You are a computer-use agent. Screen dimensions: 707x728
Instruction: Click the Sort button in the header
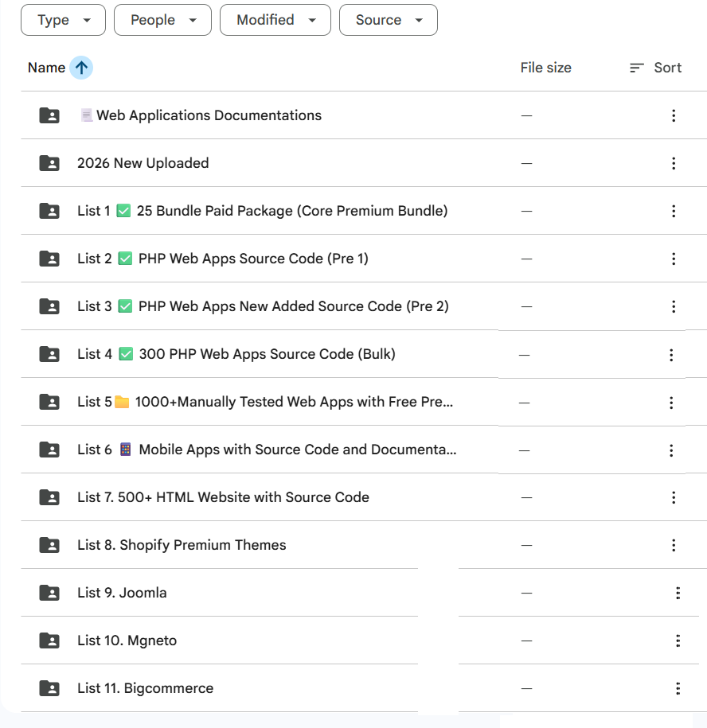655,68
